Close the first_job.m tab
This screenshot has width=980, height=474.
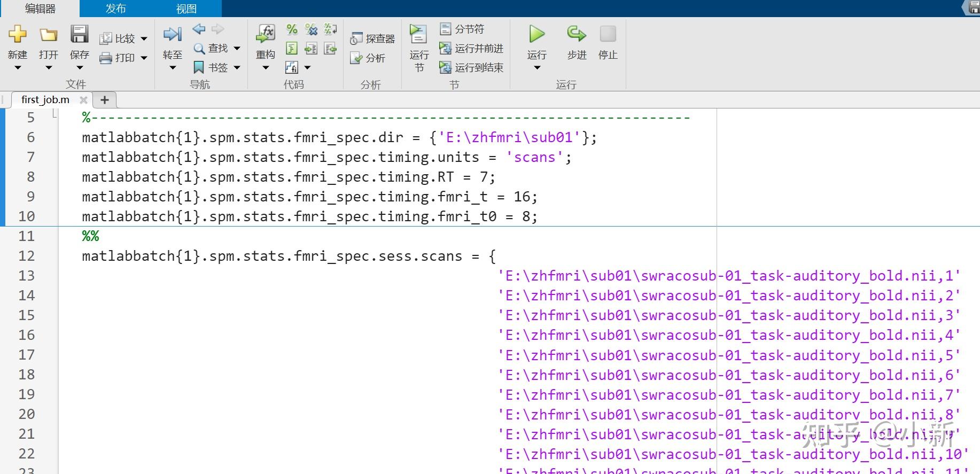83,100
